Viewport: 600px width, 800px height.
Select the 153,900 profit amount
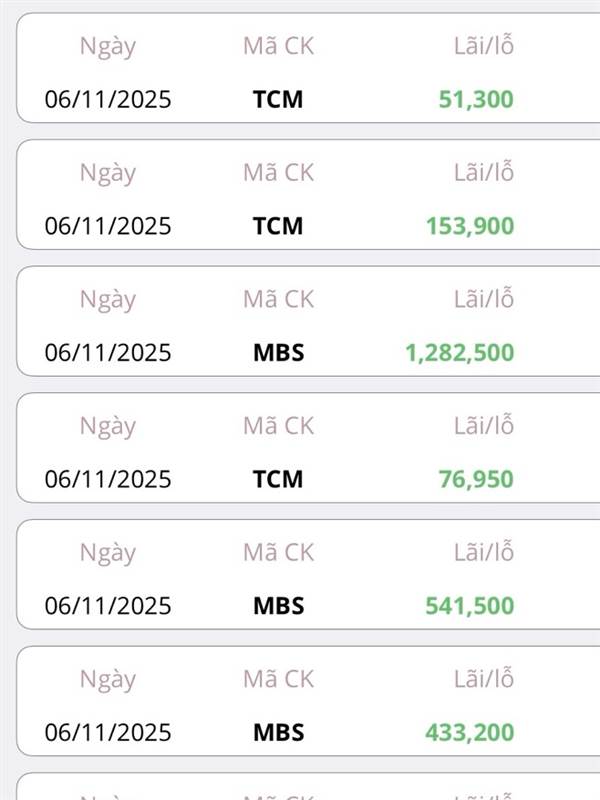(x=468, y=226)
